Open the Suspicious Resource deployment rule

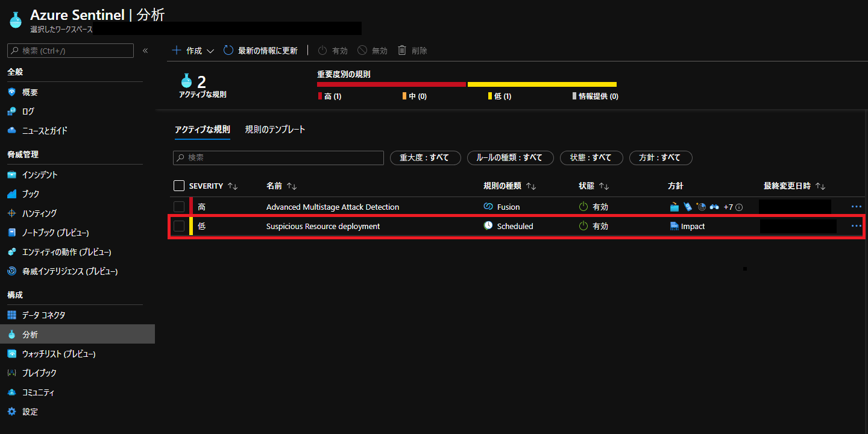(323, 226)
